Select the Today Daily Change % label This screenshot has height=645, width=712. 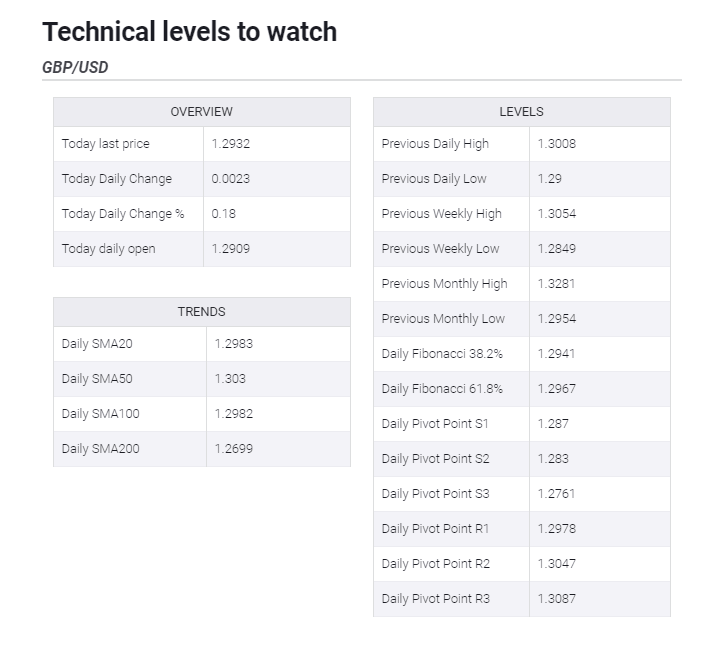tap(123, 214)
